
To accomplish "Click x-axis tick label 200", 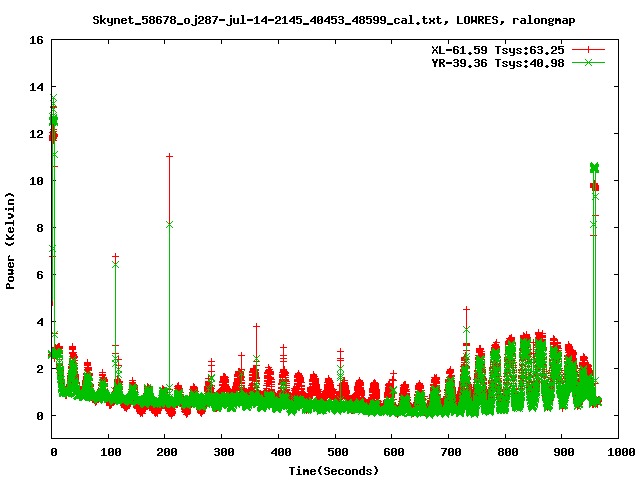I will (x=167, y=452).
